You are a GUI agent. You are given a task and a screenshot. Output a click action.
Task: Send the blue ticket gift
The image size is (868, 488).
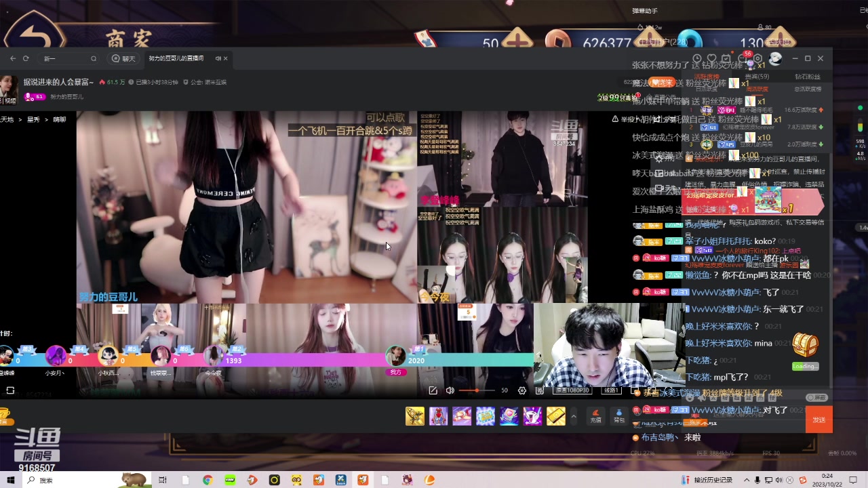pyautogui.click(x=486, y=416)
